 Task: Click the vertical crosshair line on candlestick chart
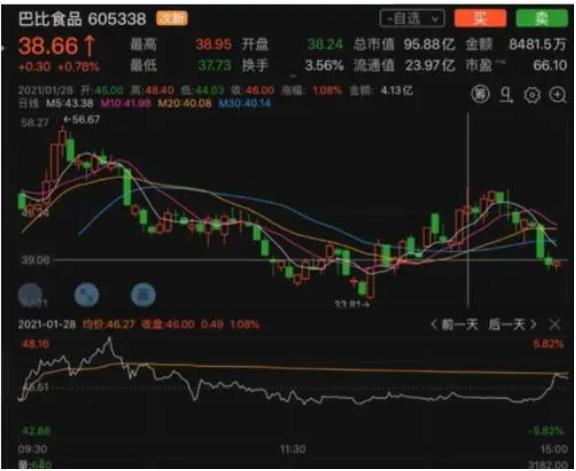coord(468,209)
